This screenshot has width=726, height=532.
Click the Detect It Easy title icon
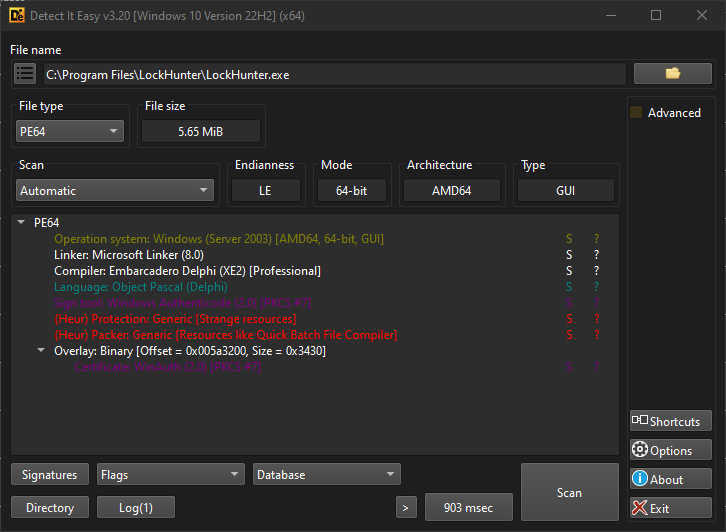16,15
